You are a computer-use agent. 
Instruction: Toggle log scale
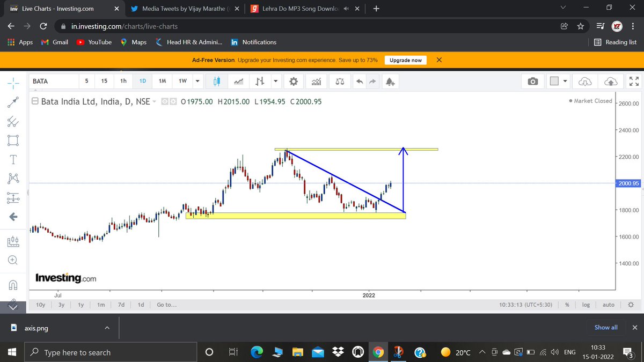click(x=586, y=305)
